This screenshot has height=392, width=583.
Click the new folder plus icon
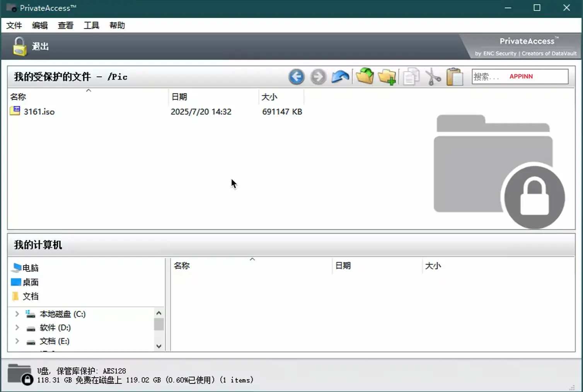(387, 77)
